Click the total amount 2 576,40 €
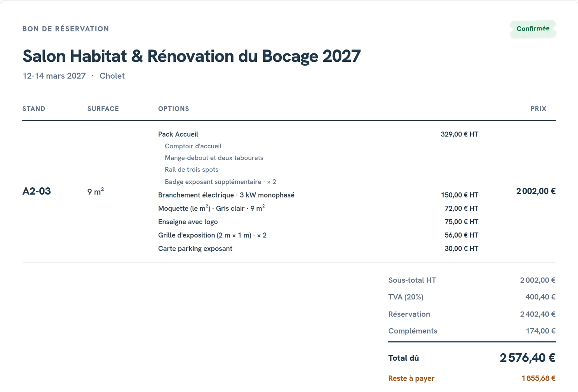Viewport: 578px width, 392px height. (x=527, y=358)
